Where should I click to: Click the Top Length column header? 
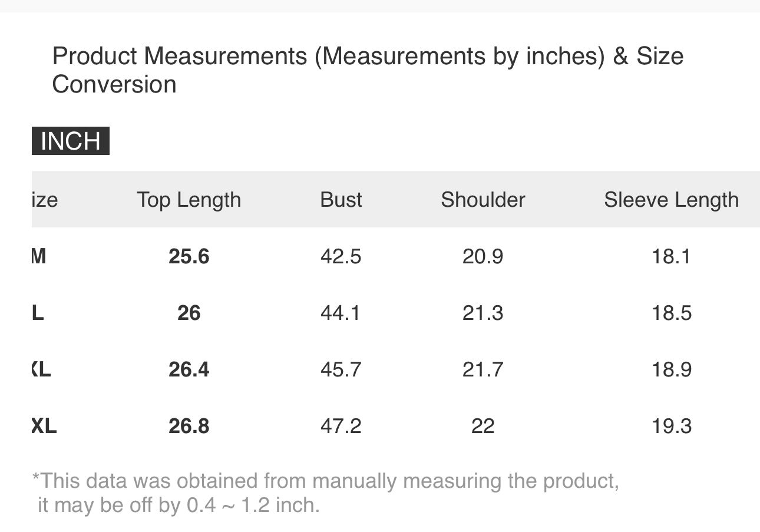(189, 200)
